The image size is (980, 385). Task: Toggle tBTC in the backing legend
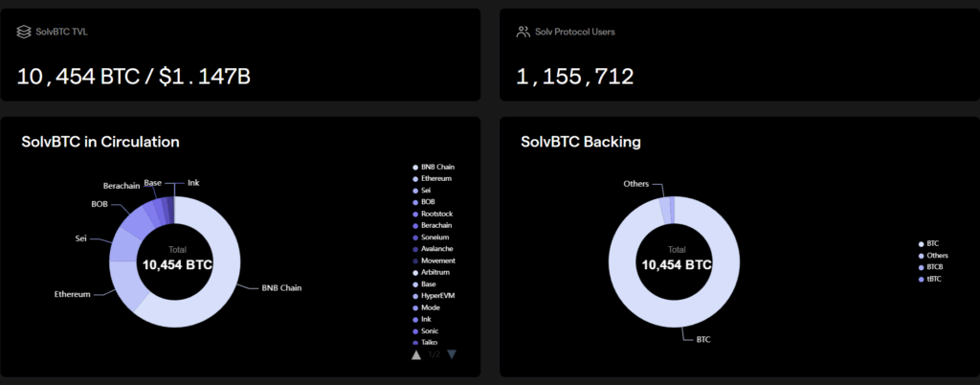click(x=934, y=279)
